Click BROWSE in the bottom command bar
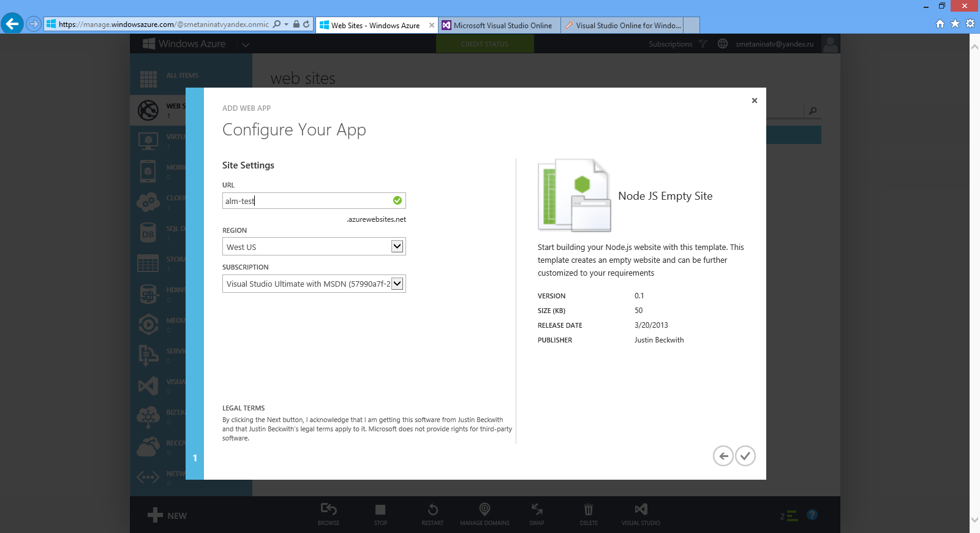The width and height of the screenshot is (980, 533). (x=328, y=514)
